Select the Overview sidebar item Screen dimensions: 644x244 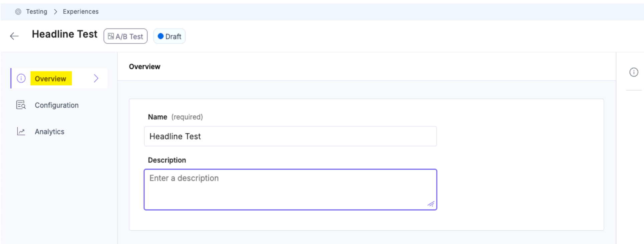pos(51,79)
